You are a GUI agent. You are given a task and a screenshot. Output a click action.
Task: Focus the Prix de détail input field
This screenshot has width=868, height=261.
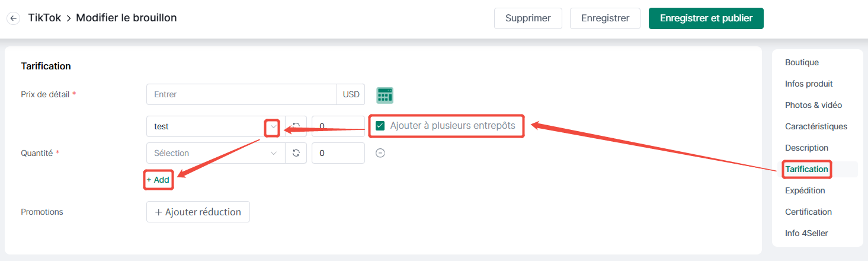(x=242, y=94)
